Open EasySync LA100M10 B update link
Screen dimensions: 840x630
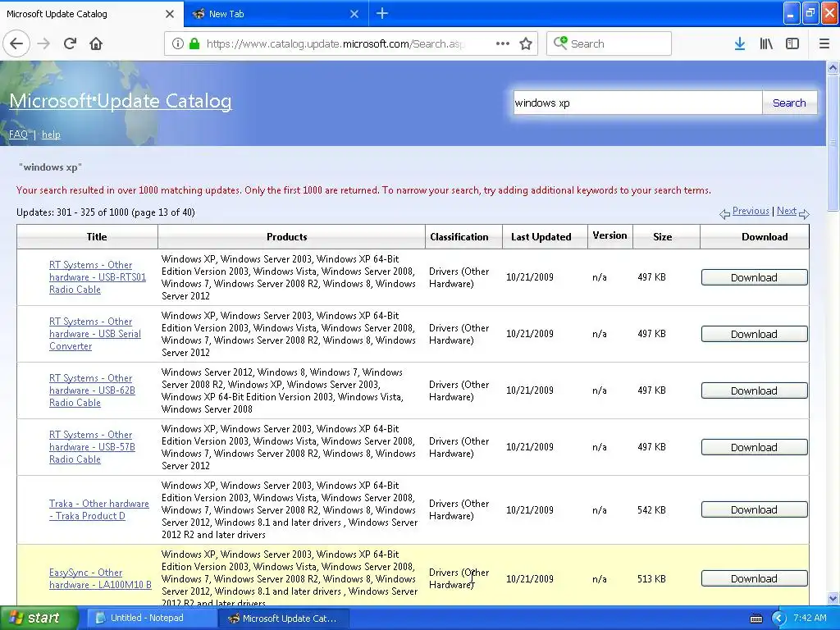100,578
